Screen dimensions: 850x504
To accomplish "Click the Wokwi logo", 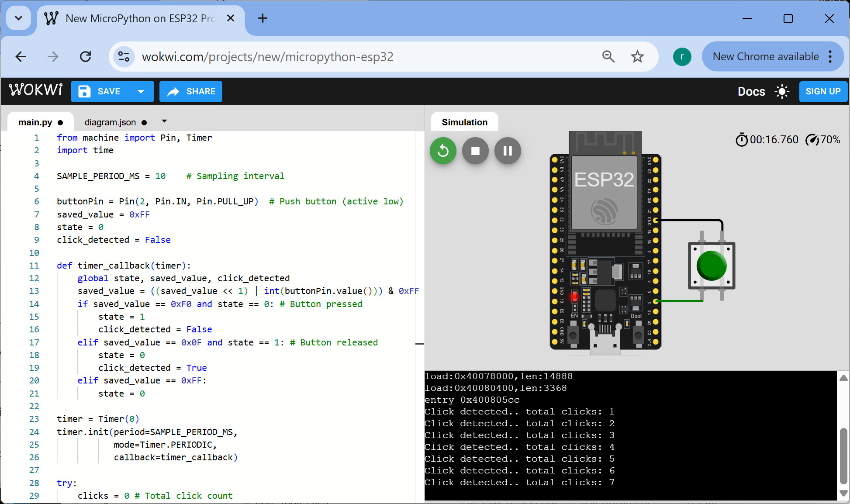I will [36, 90].
